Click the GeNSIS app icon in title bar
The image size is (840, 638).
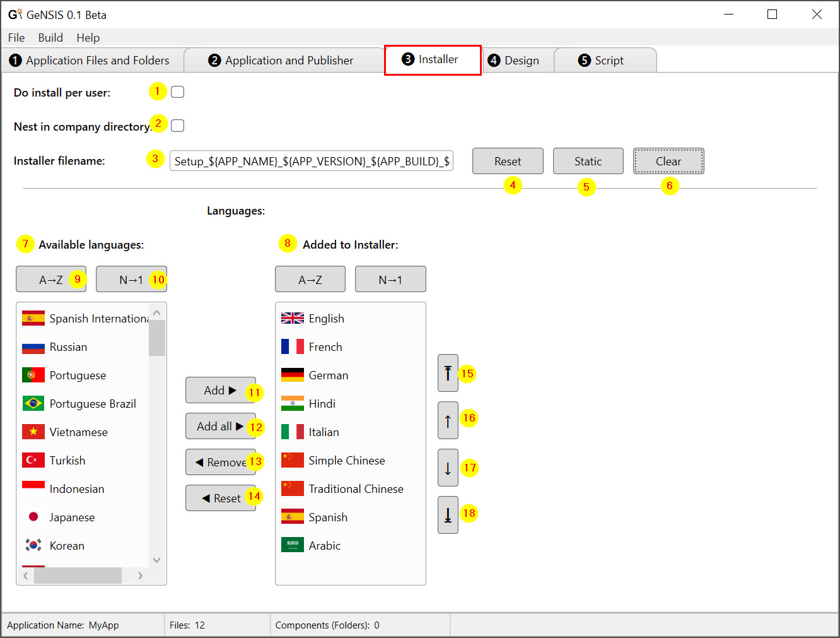15,14
